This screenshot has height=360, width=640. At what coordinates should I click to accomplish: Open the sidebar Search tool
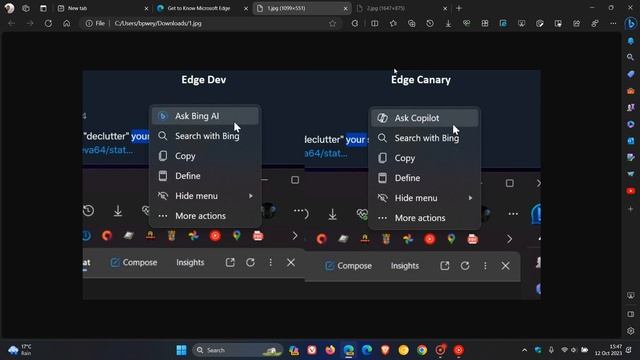coord(631,57)
